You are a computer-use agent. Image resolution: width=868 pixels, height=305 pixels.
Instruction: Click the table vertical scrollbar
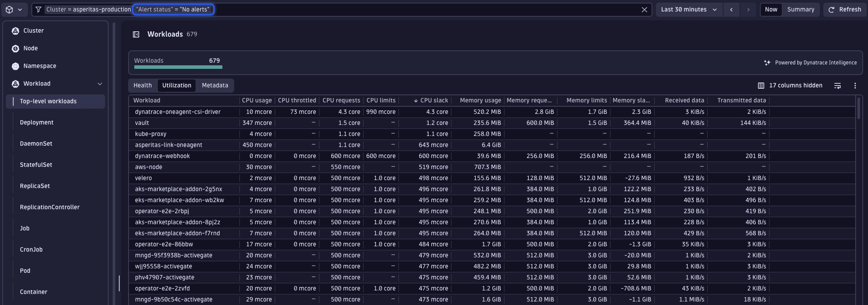[859, 108]
